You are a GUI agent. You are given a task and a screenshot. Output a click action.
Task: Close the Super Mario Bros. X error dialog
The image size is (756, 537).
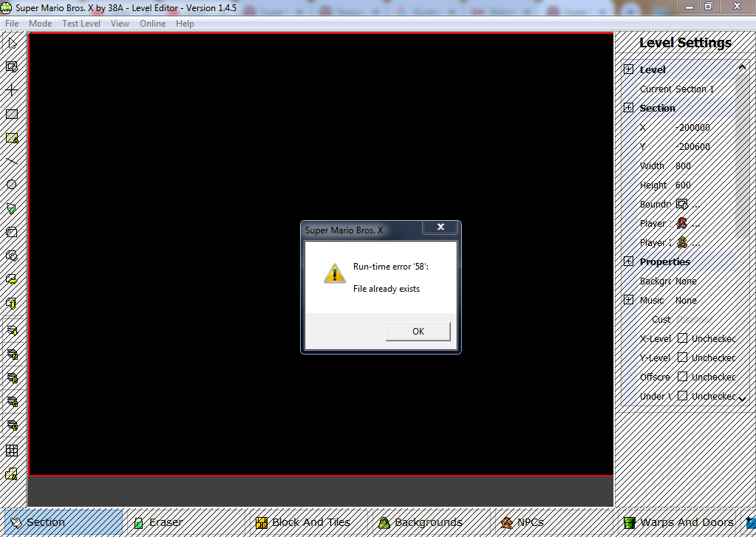(440, 227)
